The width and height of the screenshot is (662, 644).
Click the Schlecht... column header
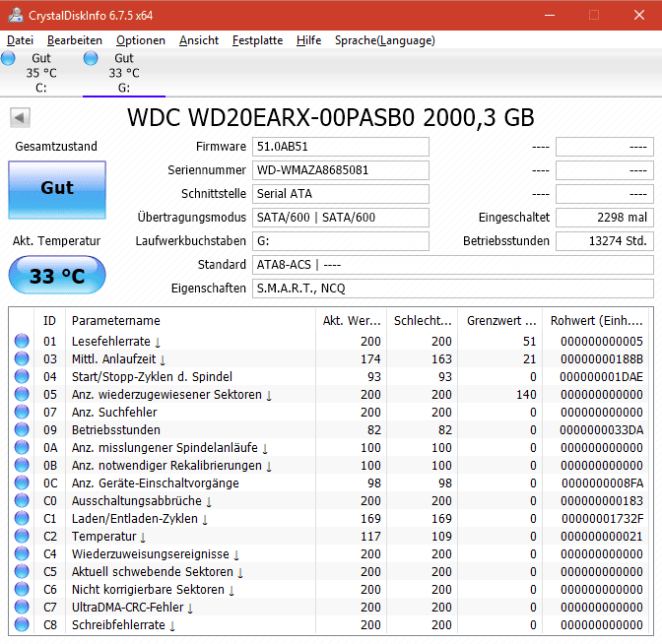pyautogui.click(x=423, y=321)
